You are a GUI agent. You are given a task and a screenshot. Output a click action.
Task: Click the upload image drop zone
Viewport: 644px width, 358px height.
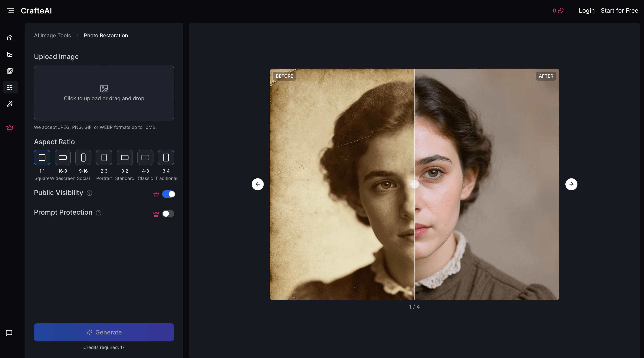(x=104, y=93)
